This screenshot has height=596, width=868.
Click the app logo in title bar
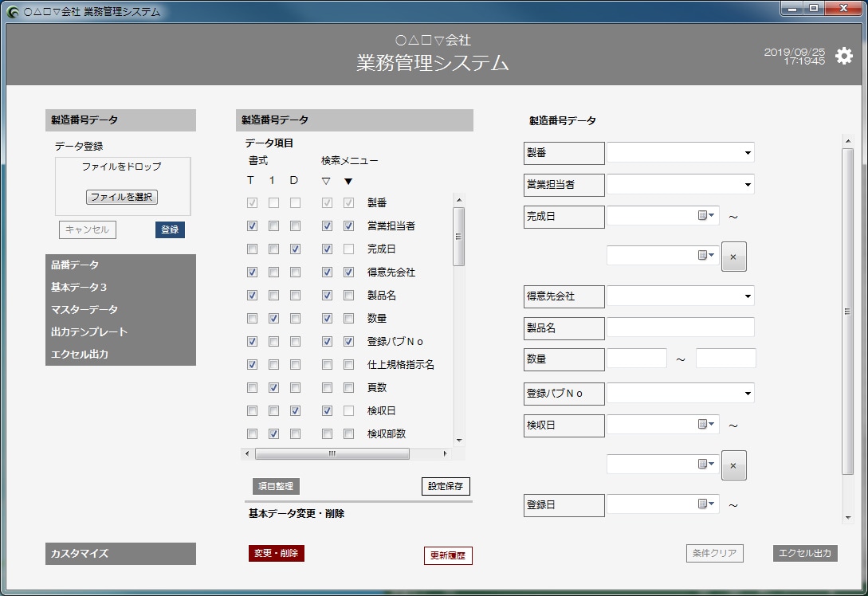coord(14,12)
